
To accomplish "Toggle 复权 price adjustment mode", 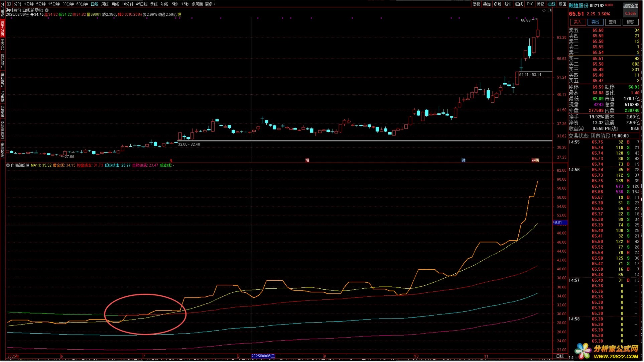I will coord(476,4).
